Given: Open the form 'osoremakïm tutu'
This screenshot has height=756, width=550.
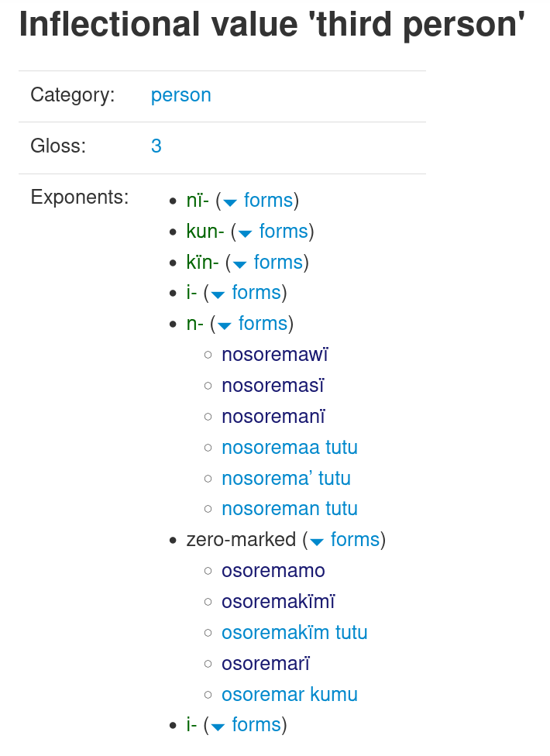Looking at the screenshot, I should 294,633.
